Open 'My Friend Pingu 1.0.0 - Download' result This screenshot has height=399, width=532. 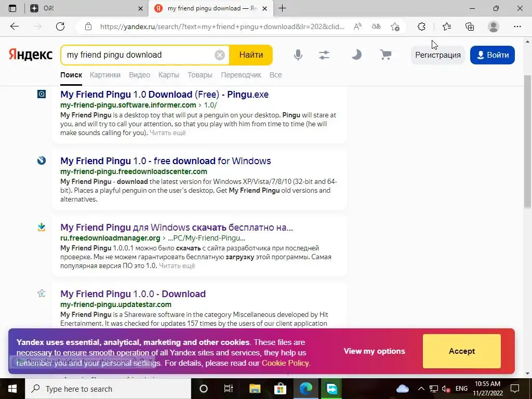pos(133,294)
